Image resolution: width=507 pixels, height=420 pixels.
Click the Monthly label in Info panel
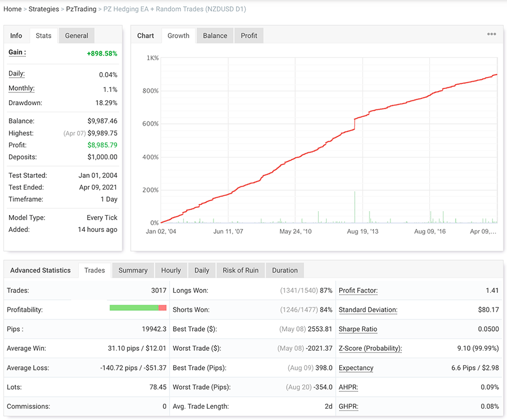(x=21, y=88)
